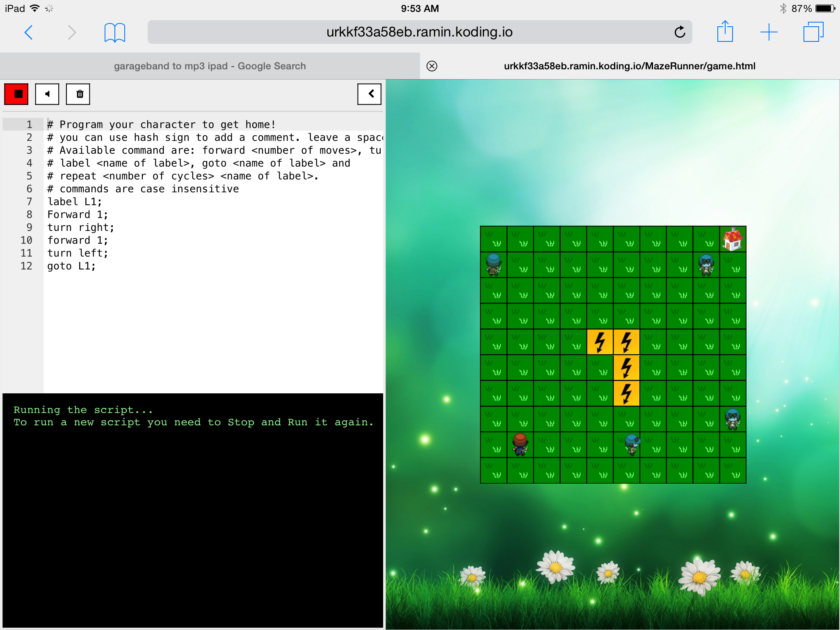The image size is (840, 630).
Task: Open the Share sheet icon
Action: pos(725,32)
